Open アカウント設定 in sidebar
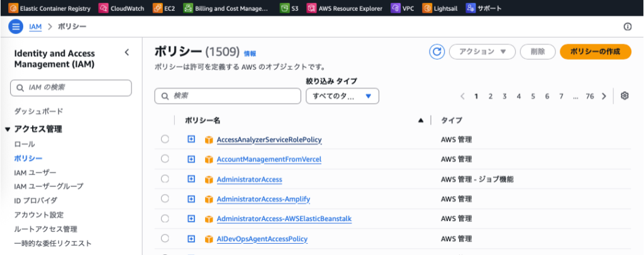 tap(39, 215)
